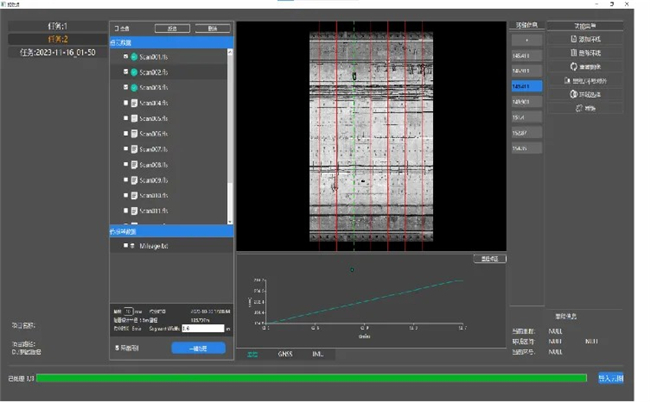The width and height of the screenshot is (650, 402).
Task: Check the Scan007.fls checkbox
Action: [x=125, y=150]
